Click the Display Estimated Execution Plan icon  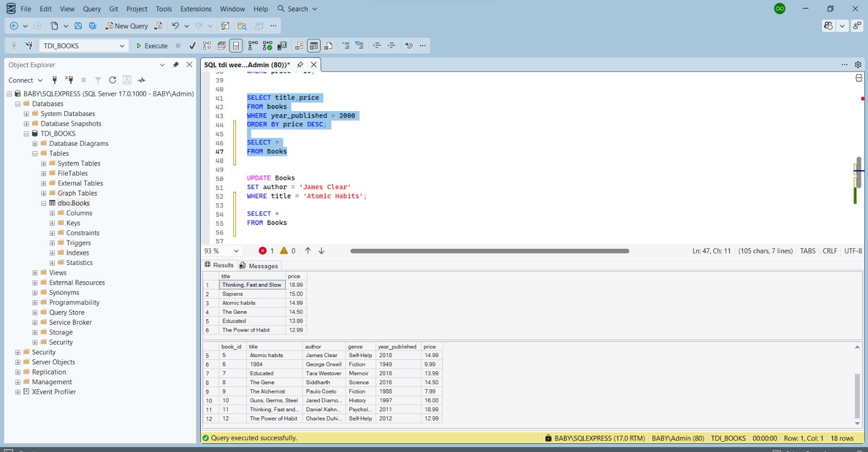(207, 46)
